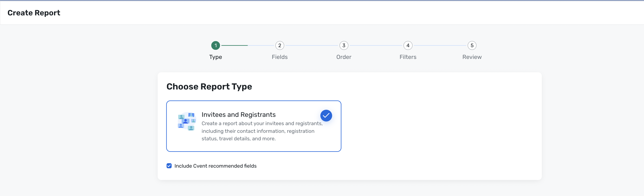Viewport: 644px width, 196px height.
Task: Switch to the Fields step label
Action: click(x=279, y=57)
